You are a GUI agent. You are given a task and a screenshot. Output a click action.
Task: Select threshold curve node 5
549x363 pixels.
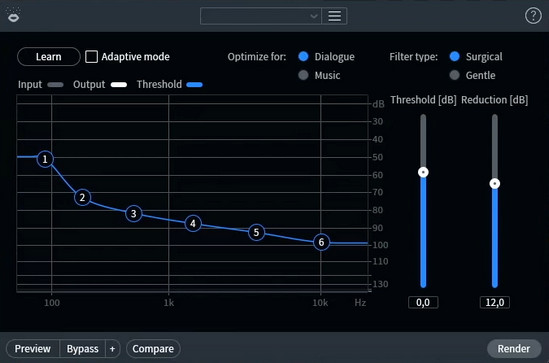256,232
